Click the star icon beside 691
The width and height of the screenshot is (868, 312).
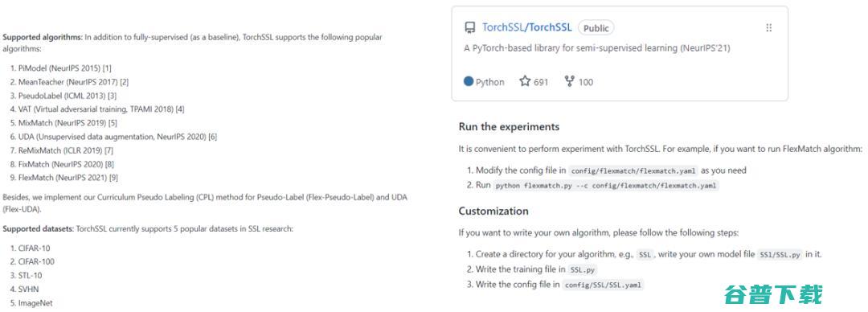525,81
